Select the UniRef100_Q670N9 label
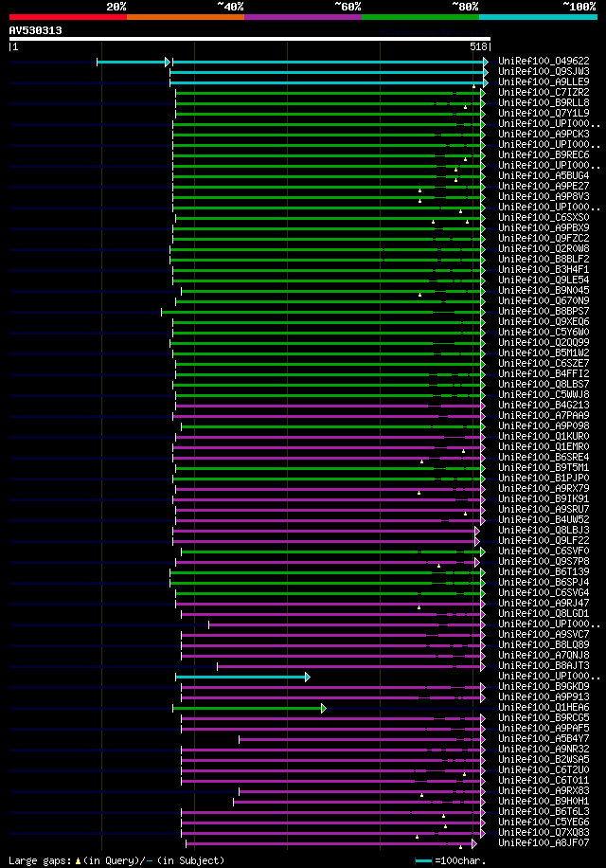The height and width of the screenshot is (868, 606). (x=544, y=301)
